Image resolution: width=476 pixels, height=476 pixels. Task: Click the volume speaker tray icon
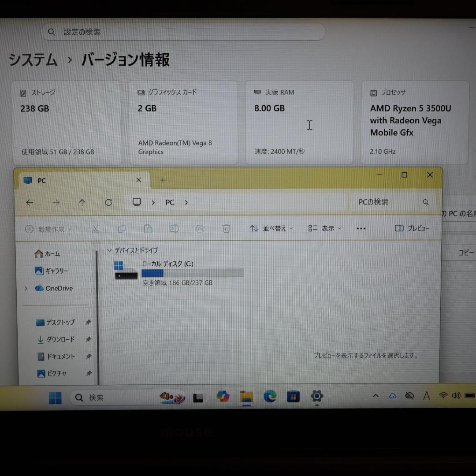click(x=456, y=395)
